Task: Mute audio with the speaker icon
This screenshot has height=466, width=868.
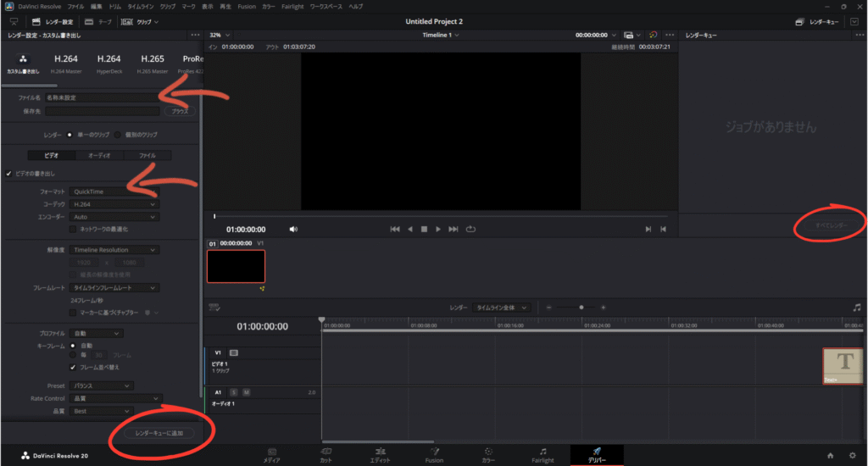Action: [293, 229]
